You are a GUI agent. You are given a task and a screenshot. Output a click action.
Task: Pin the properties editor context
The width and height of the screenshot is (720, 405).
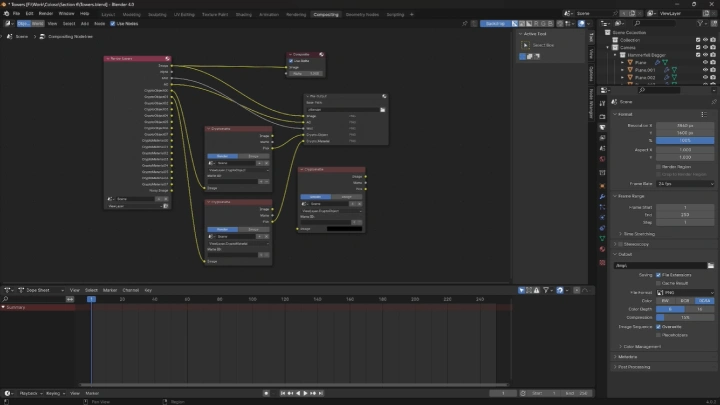(x=714, y=102)
